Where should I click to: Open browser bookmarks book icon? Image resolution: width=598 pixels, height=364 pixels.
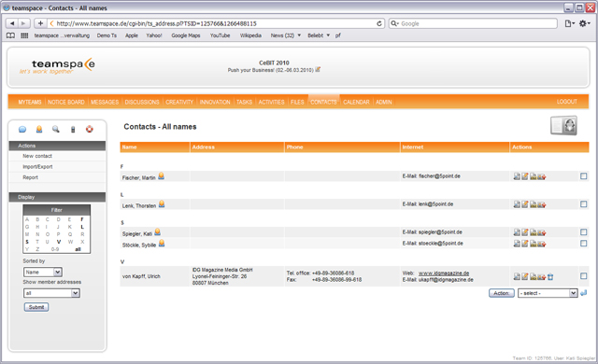point(10,35)
